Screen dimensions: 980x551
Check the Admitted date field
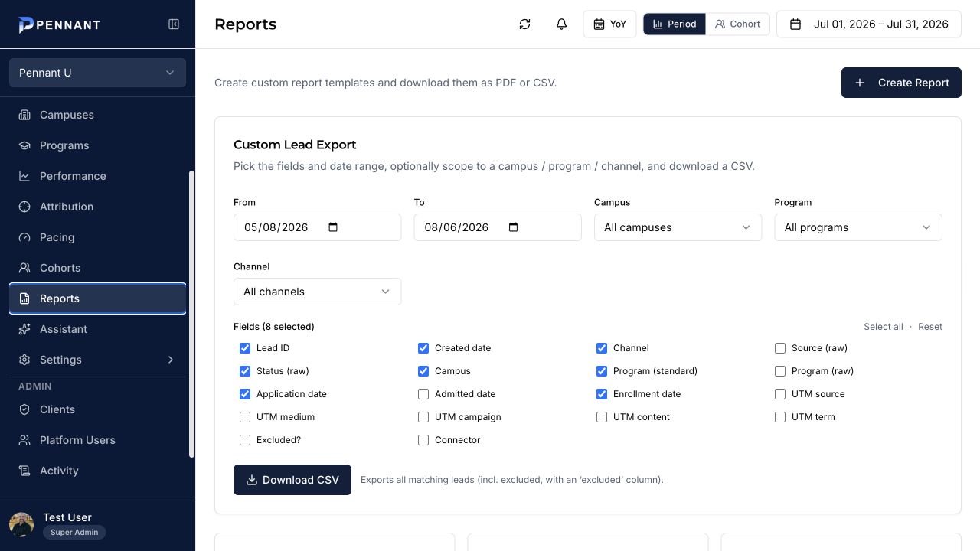pos(423,394)
